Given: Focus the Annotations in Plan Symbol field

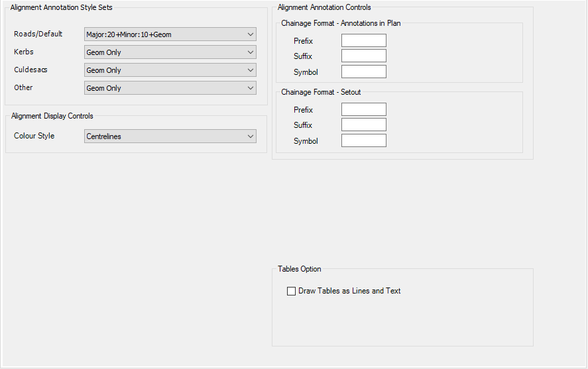Looking at the screenshot, I should (x=364, y=72).
